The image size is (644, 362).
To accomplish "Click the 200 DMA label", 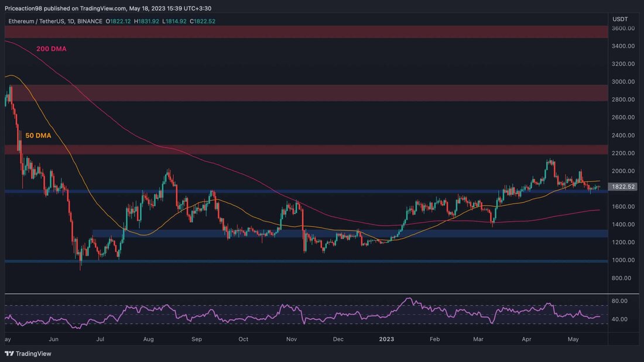I will point(52,49).
